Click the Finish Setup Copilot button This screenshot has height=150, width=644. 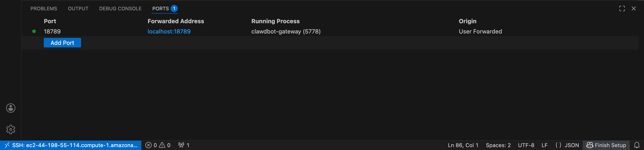pyautogui.click(x=606, y=145)
